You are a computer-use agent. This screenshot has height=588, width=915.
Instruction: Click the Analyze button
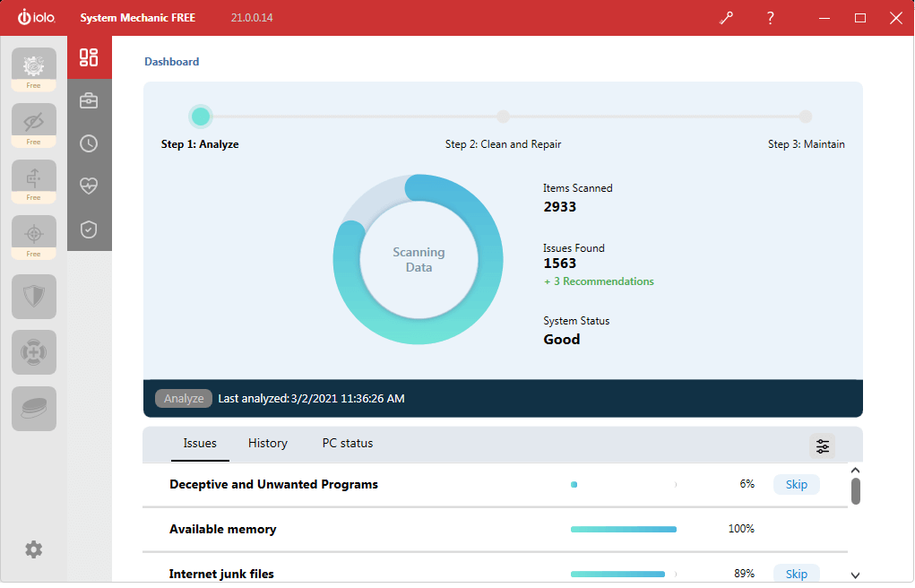click(x=183, y=398)
